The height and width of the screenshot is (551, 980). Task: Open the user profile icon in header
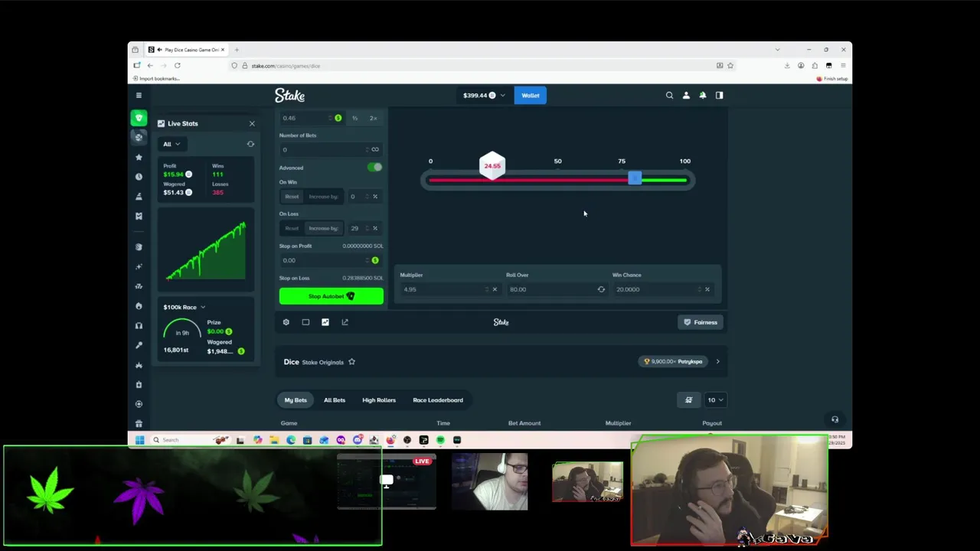[x=686, y=96]
